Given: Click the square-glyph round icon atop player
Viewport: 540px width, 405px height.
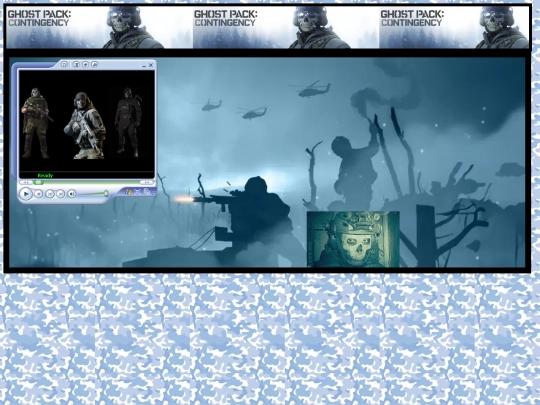Looking at the screenshot, I should (64, 64).
